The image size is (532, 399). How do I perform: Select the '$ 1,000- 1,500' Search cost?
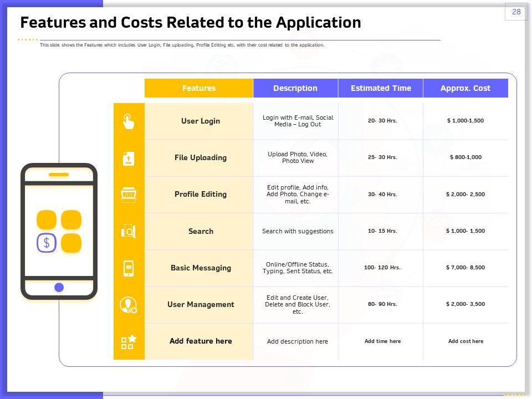coord(465,231)
